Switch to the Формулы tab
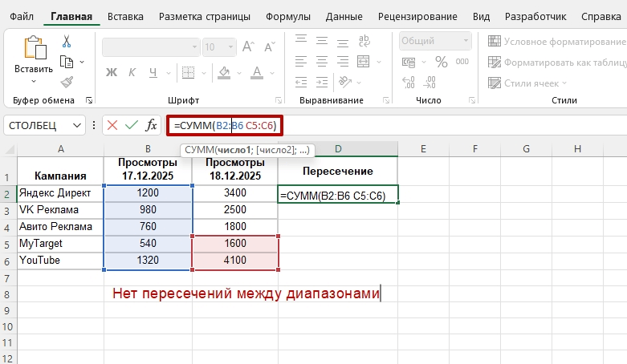 pyautogui.click(x=288, y=16)
